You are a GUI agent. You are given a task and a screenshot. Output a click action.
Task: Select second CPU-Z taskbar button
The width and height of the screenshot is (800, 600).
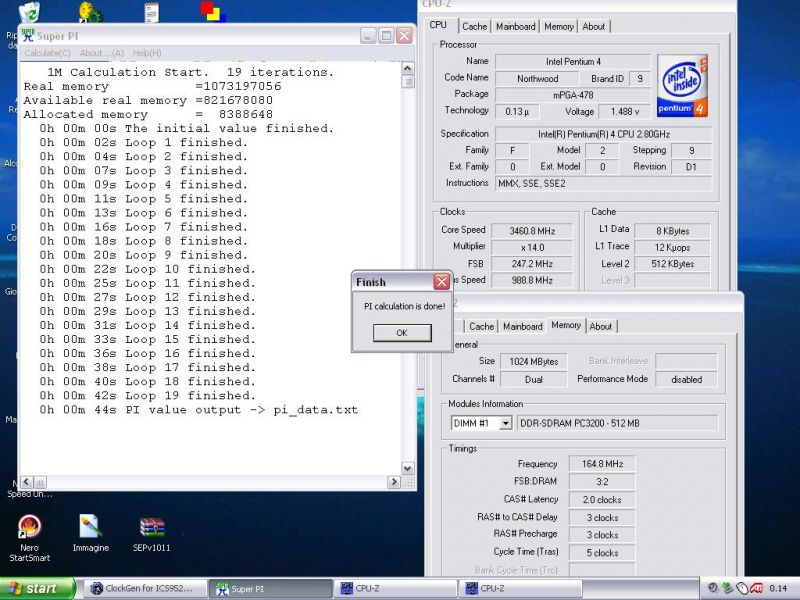pyautogui.click(x=520, y=589)
